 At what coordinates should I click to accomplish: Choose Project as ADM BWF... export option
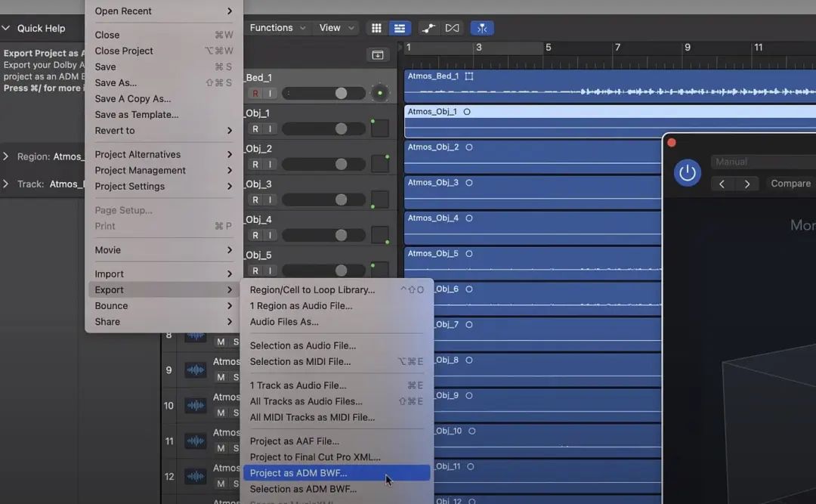coord(337,473)
